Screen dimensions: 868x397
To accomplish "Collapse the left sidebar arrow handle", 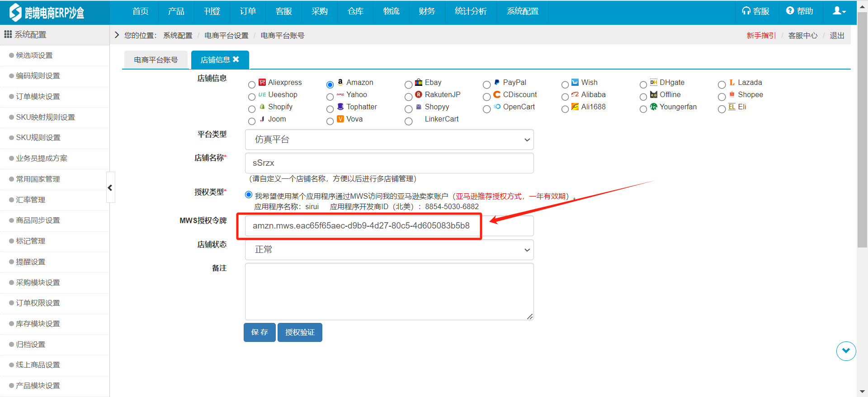I will pyautogui.click(x=110, y=187).
